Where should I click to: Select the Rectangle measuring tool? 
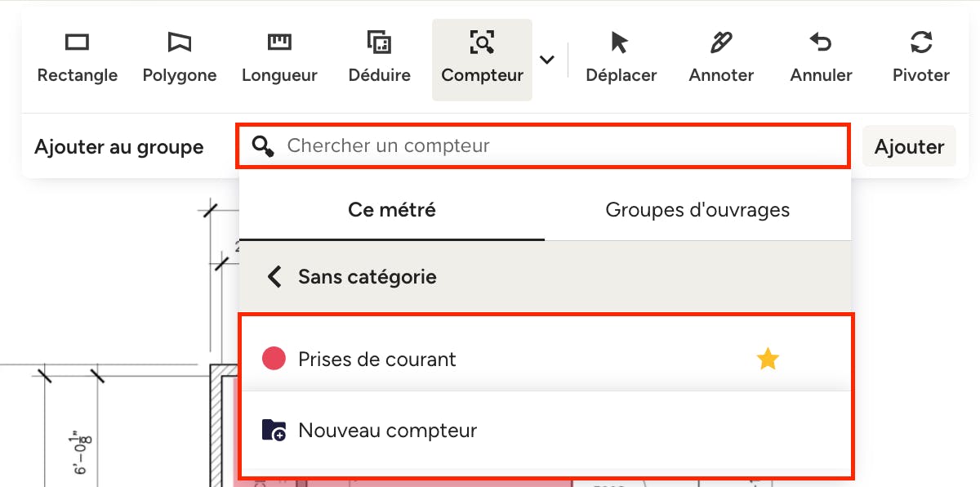click(78, 59)
